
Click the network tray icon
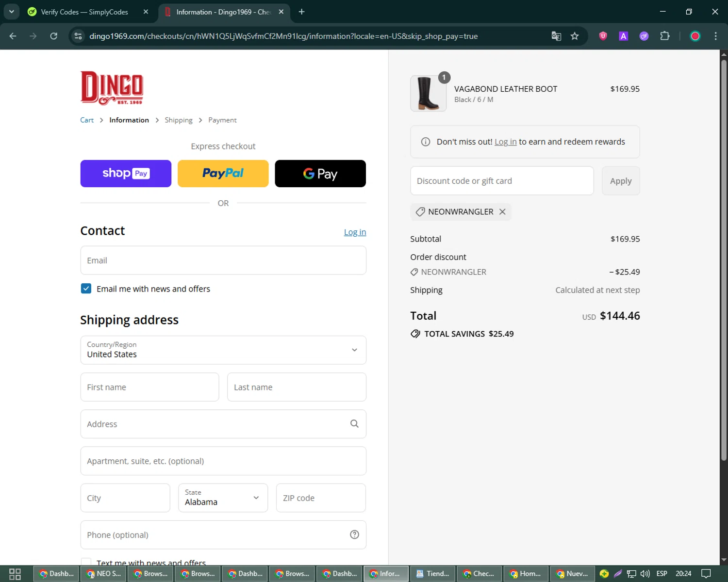pos(631,574)
